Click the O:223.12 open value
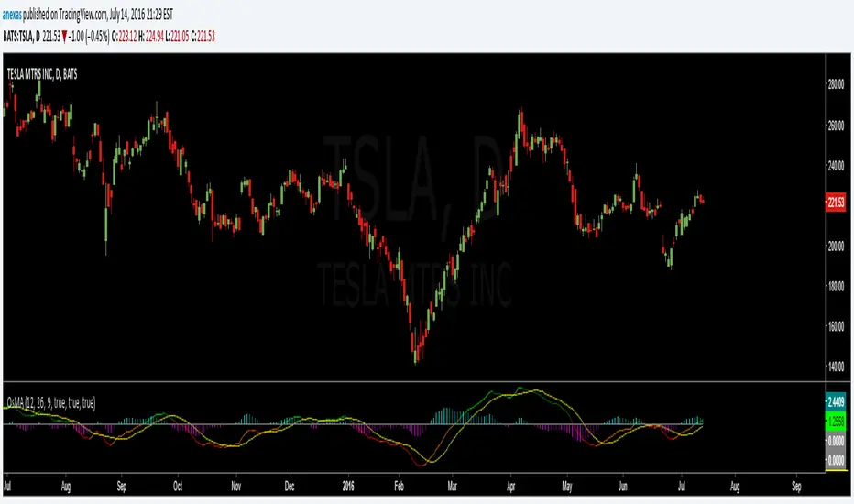 click(x=125, y=37)
